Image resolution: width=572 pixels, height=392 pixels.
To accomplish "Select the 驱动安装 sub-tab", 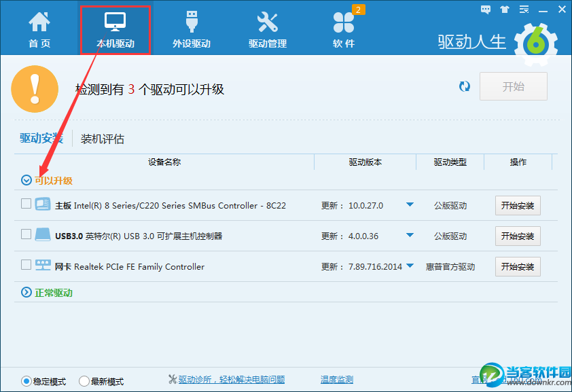I will (x=41, y=139).
